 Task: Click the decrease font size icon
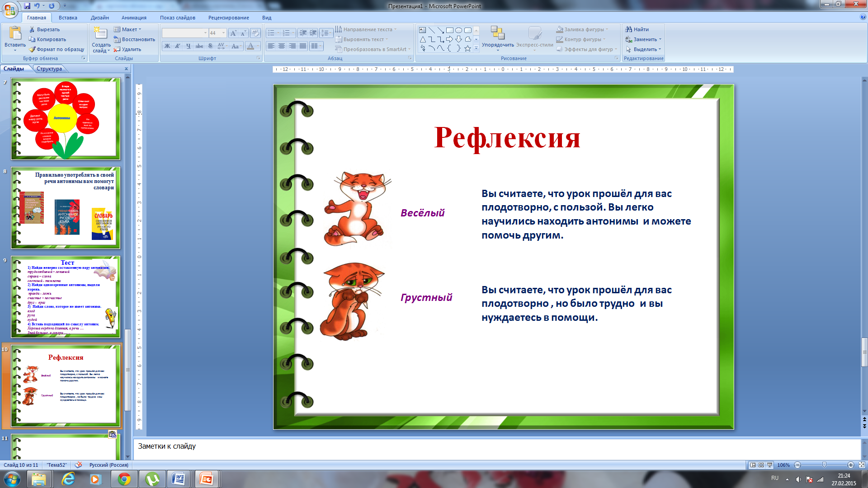243,33
